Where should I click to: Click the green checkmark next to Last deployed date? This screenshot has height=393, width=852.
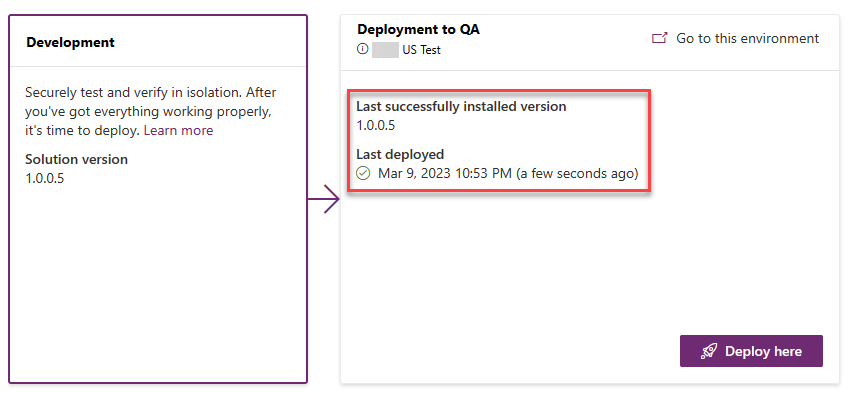(x=363, y=173)
